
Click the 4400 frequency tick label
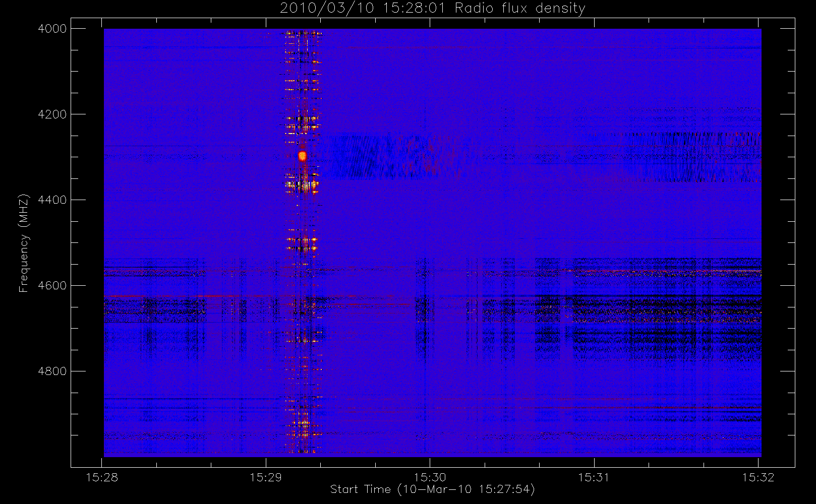coord(52,200)
